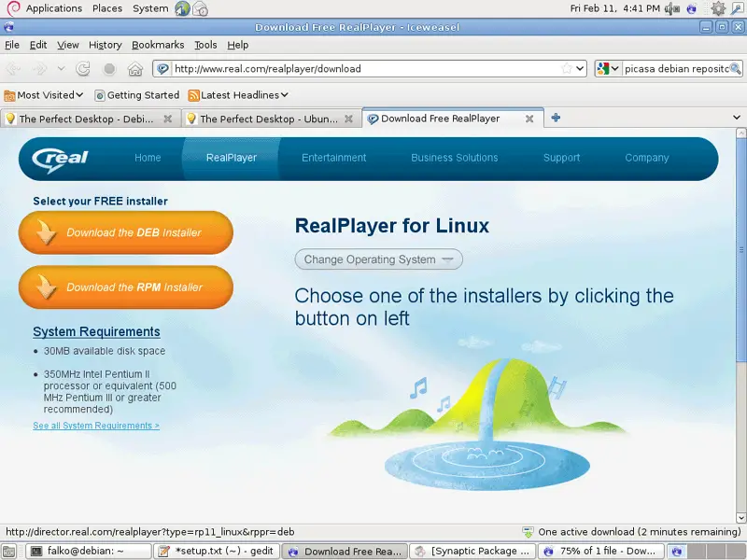Open a new tab with the plus button
Viewport: 747px width, 560px height.
click(556, 118)
